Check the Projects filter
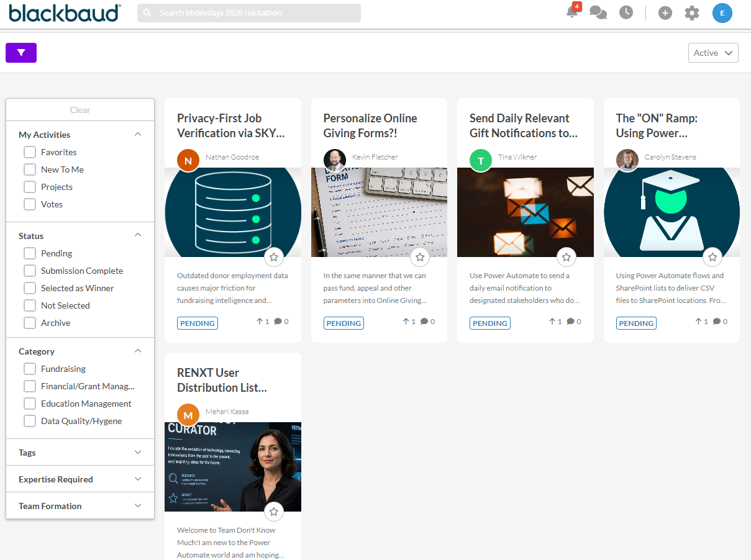The image size is (751, 560). pos(30,187)
